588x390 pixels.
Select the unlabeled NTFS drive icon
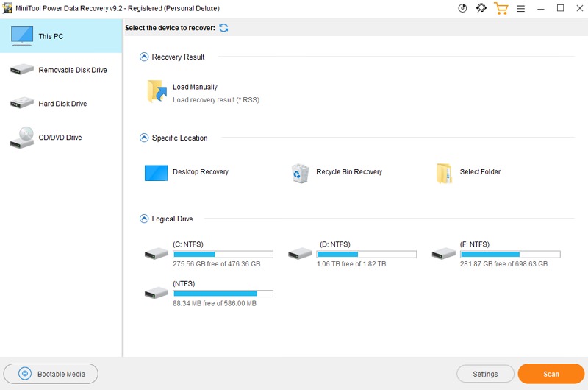(157, 293)
